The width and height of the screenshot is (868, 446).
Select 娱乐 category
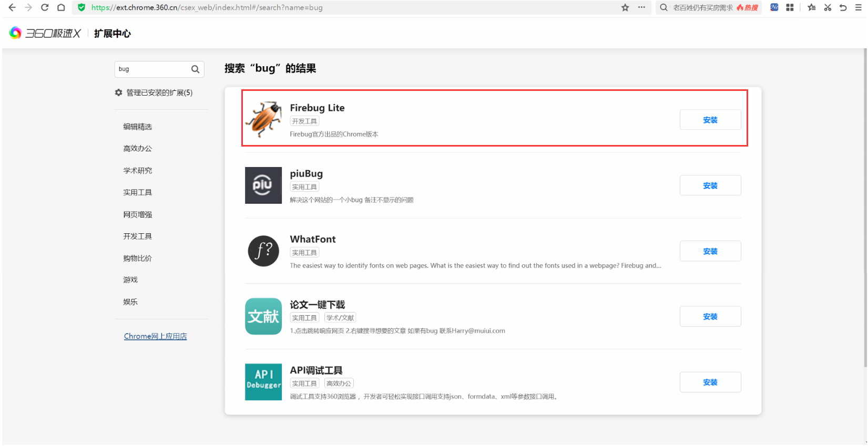click(130, 302)
